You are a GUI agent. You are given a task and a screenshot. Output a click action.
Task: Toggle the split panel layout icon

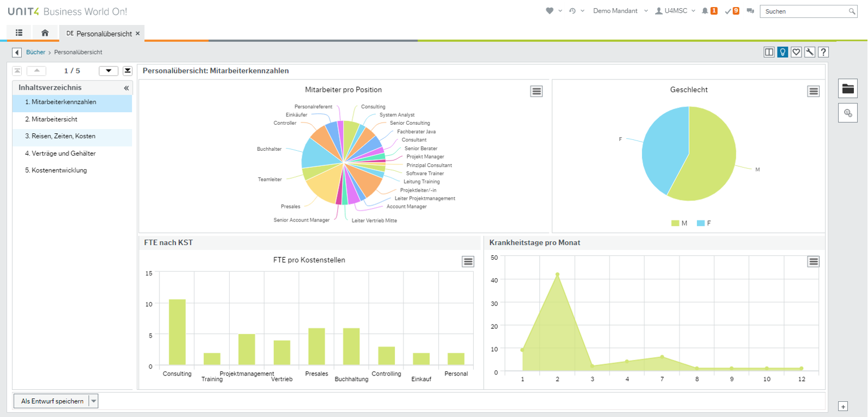click(769, 52)
